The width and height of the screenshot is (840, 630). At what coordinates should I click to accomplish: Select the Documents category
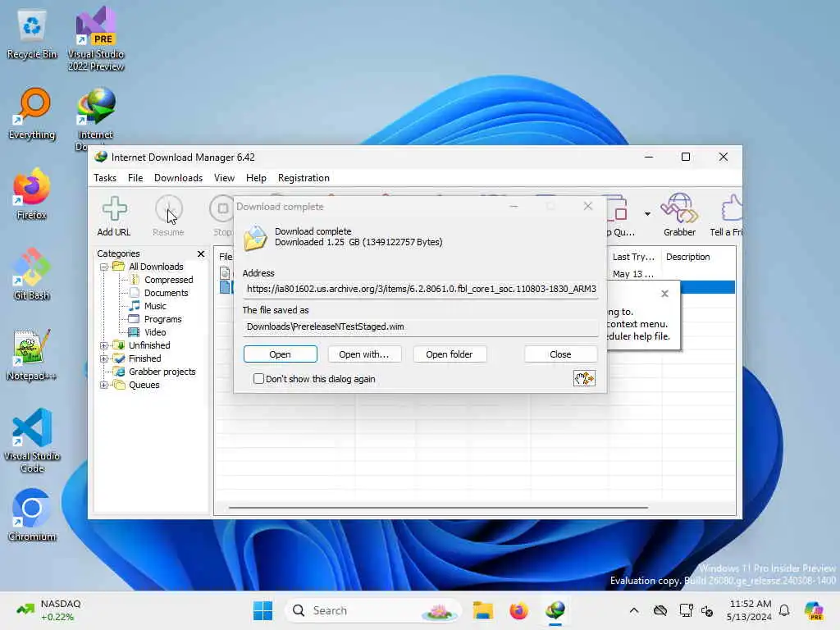click(166, 293)
